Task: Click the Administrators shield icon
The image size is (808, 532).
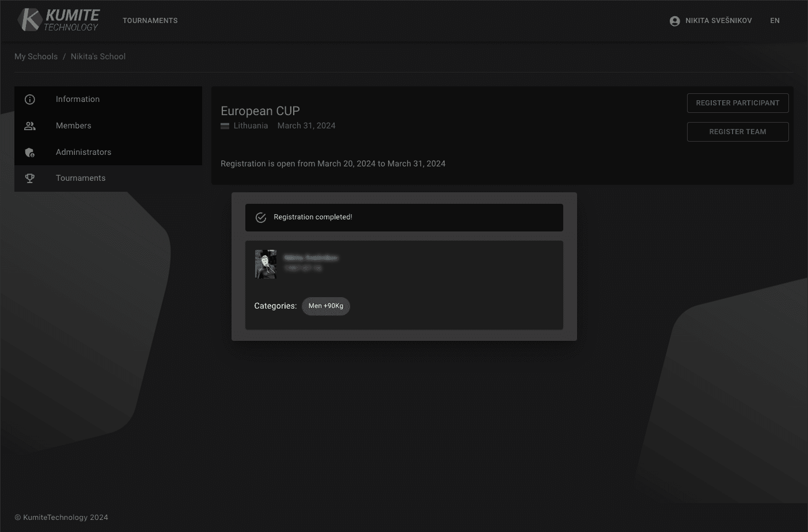Action: click(x=30, y=153)
